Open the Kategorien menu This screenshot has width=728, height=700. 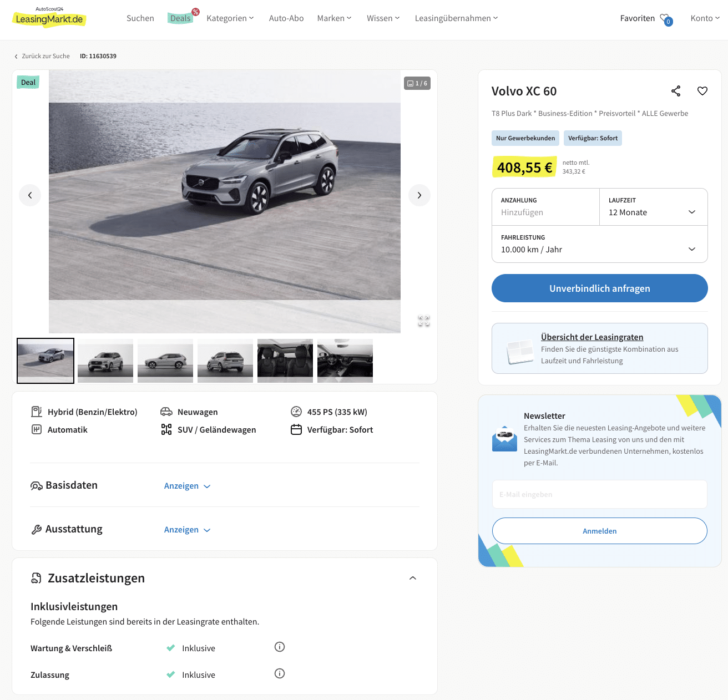point(230,18)
